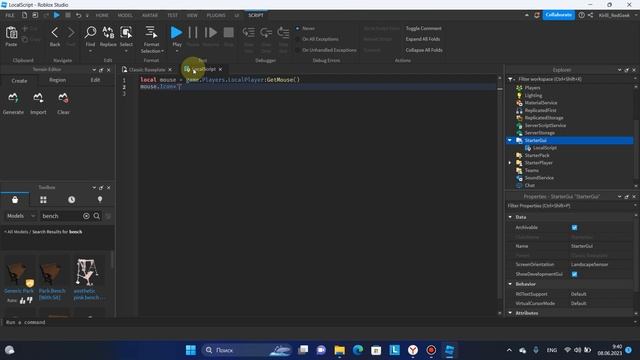640x360 pixels.
Task: Switch to Terrain Editor Edit tab
Action: tap(95, 80)
